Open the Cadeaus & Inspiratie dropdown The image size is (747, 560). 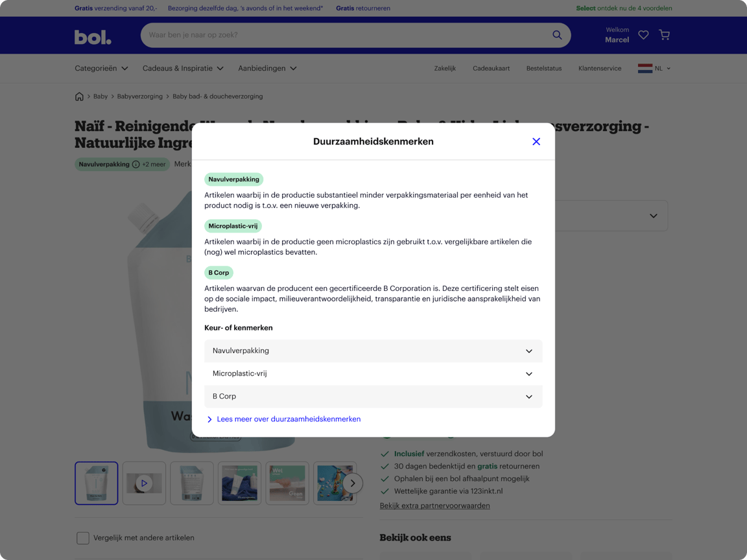pyautogui.click(x=183, y=68)
